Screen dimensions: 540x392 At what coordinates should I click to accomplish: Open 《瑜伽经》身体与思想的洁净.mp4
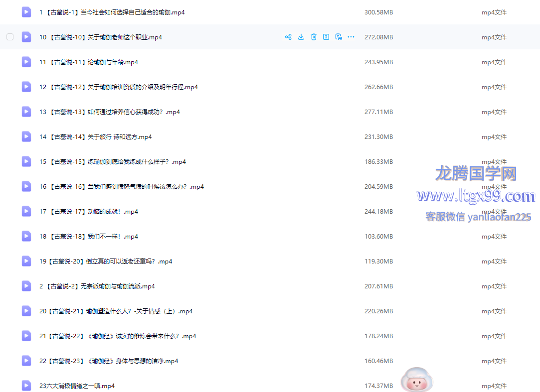109,361
